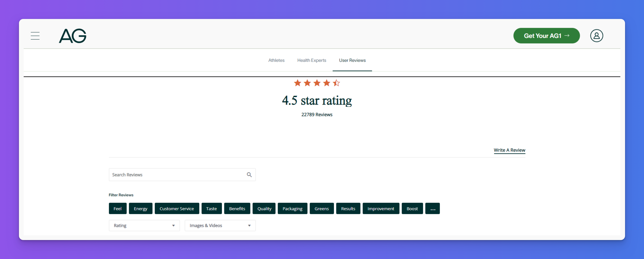This screenshot has width=644, height=259.
Task: Open the Images & Videos dropdown
Action: [220, 225]
